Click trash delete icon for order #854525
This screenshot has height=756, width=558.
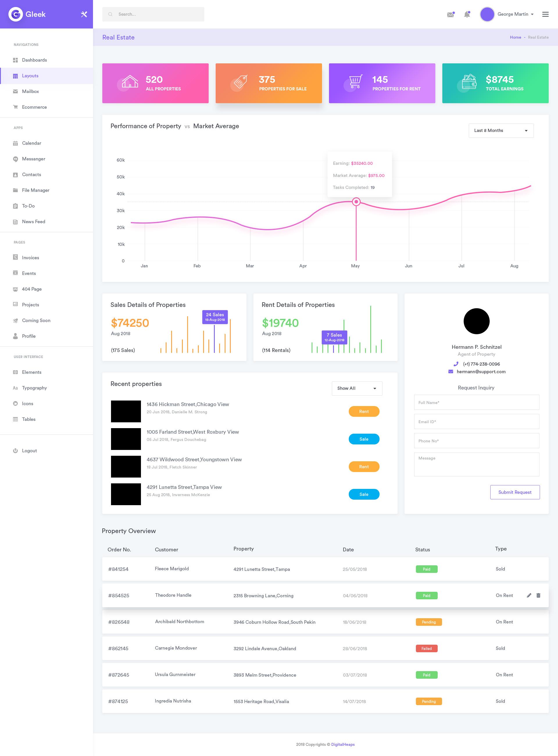[x=539, y=596]
